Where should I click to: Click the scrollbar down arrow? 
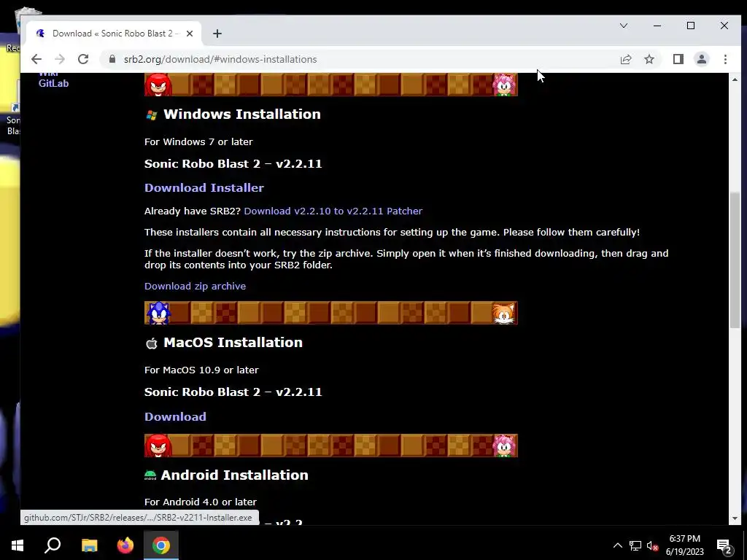click(735, 518)
